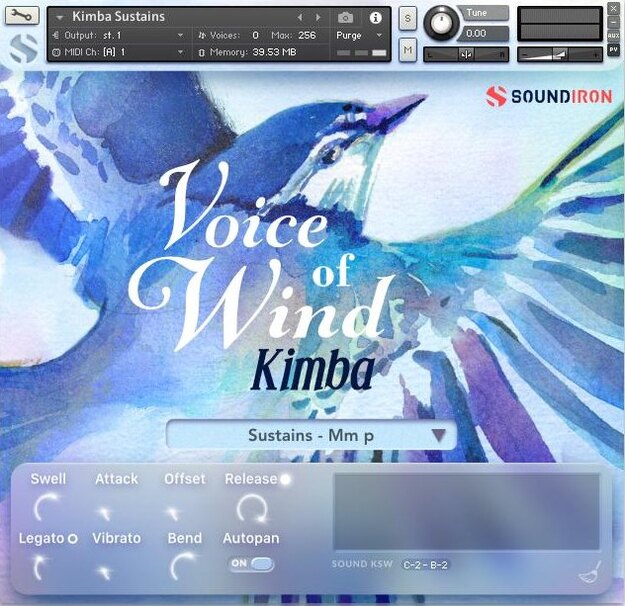Image resolution: width=625 pixels, height=606 pixels.
Task: Click the Offset knob
Action: [173, 513]
